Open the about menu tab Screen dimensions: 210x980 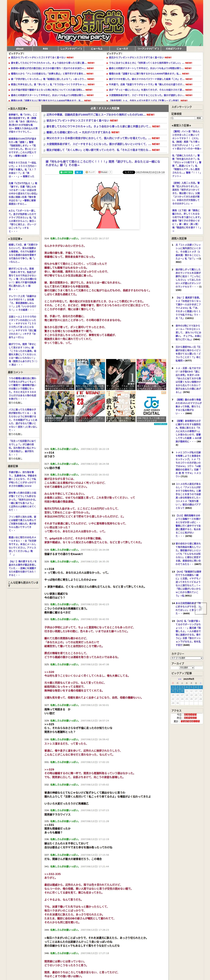pos(19,49)
